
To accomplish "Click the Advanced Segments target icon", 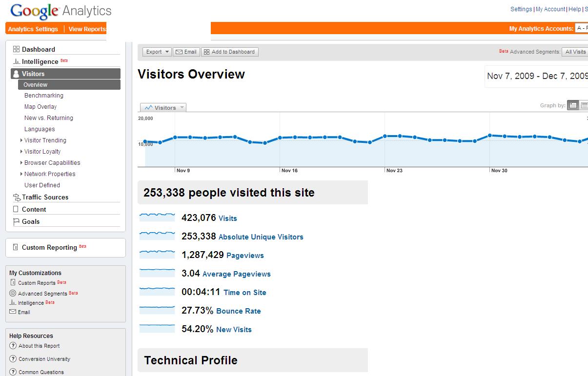I will (x=13, y=293).
